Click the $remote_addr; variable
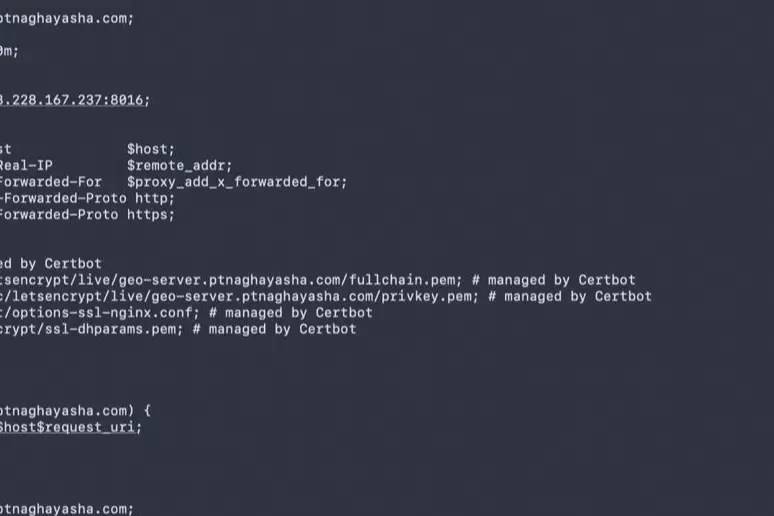This screenshot has height=516, width=774. tap(179, 165)
